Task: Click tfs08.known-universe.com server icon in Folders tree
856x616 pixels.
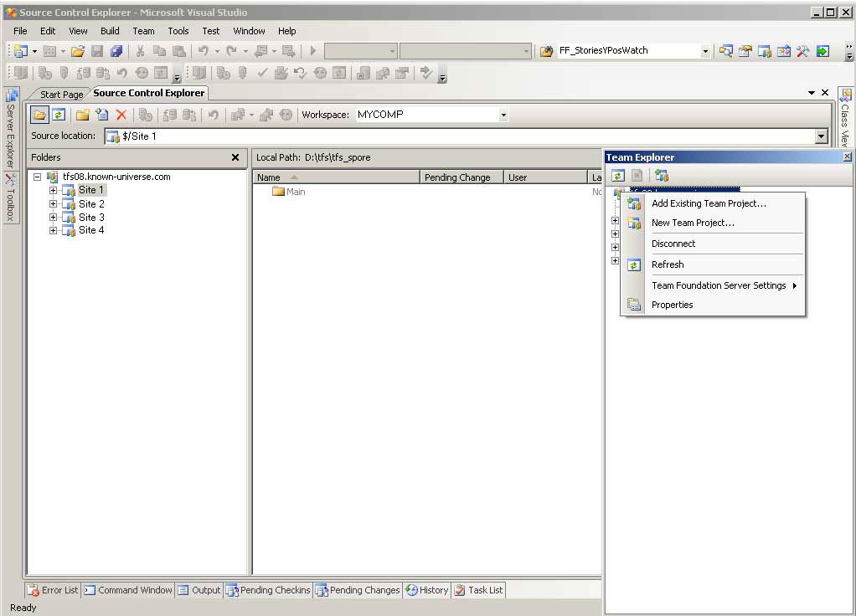Action: pos(53,177)
